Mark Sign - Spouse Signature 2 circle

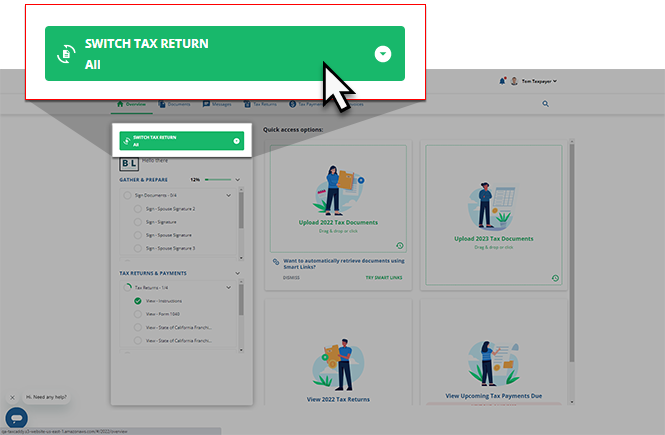(x=137, y=209)
